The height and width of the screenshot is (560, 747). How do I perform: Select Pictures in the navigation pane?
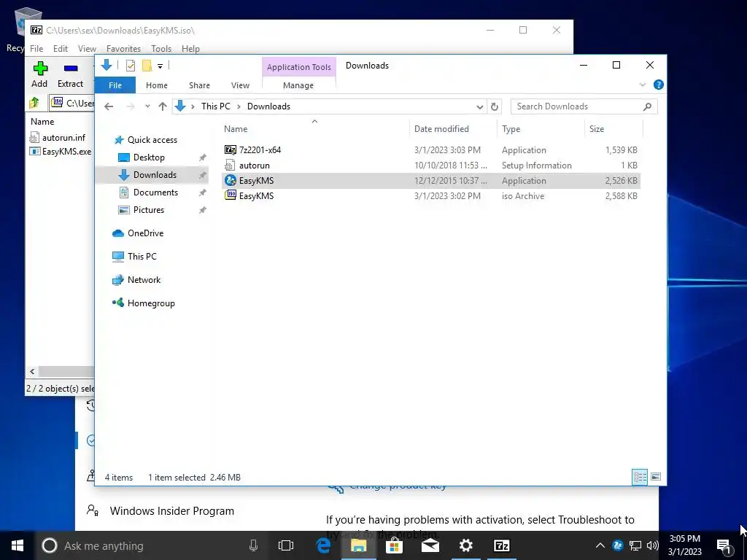141,210
